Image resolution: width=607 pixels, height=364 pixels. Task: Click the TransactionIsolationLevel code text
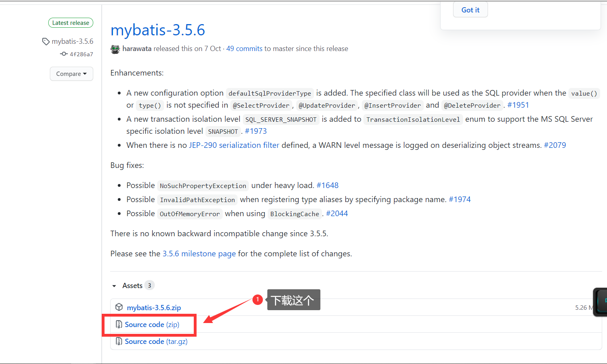click(413, 119)
